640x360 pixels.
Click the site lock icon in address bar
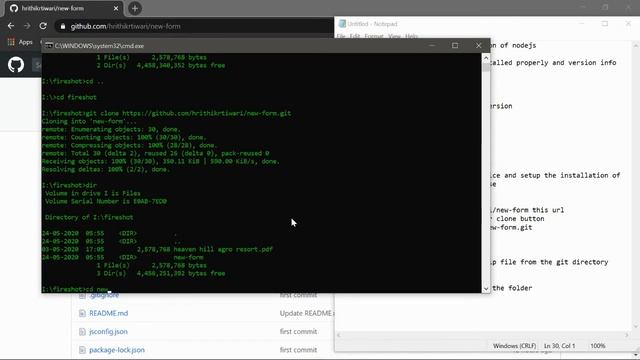click(x=62, y=26)
